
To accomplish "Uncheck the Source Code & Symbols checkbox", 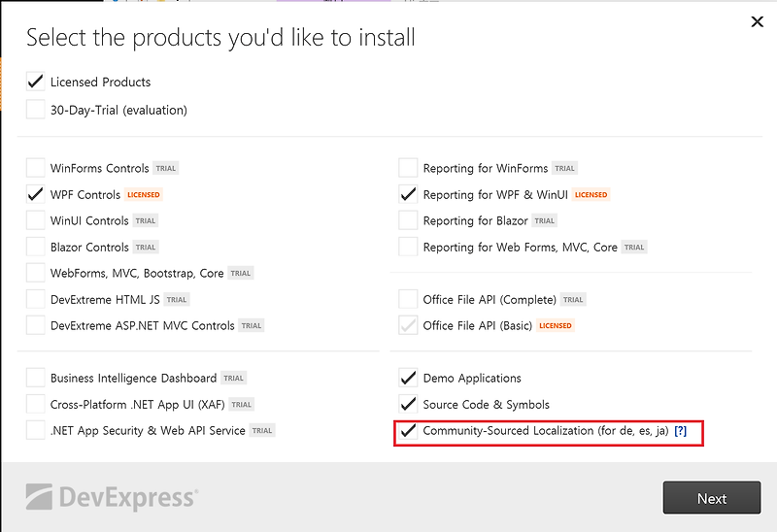I will [x=408, y=404].
